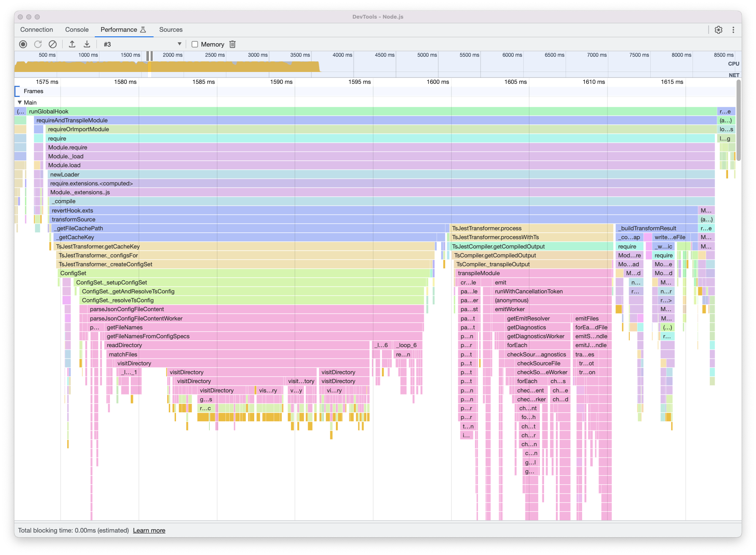Select the runGlobalHook flame bar

pyautogui.click(x=371, y=111)
